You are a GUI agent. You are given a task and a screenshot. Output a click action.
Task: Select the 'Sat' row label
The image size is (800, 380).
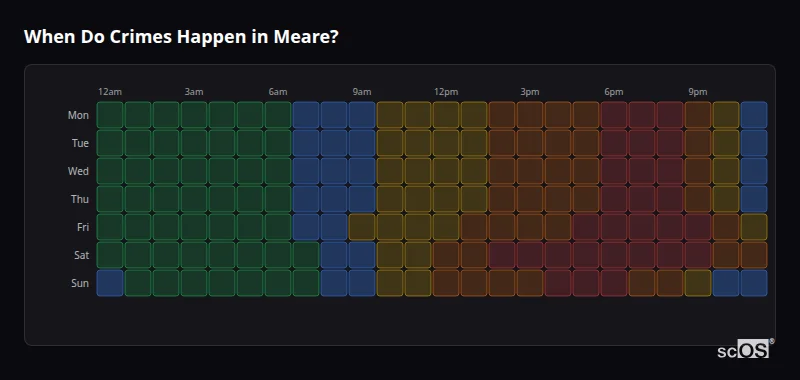82,256
